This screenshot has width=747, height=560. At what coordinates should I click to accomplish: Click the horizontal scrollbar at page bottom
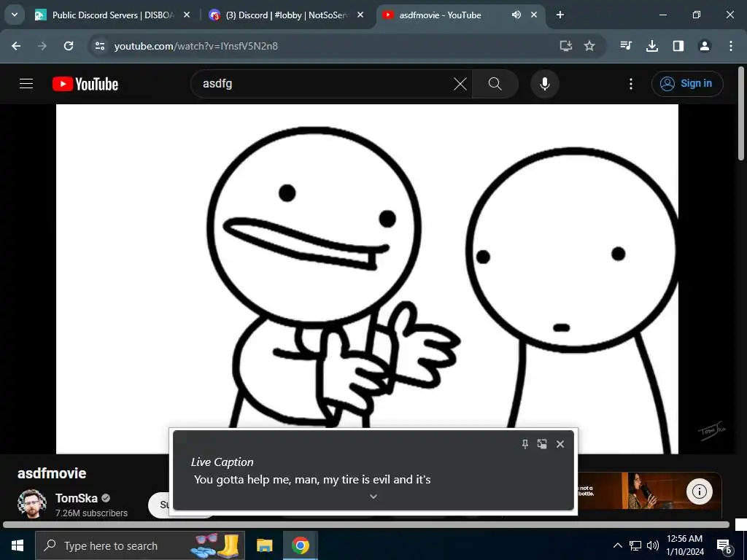pos(366,525)
